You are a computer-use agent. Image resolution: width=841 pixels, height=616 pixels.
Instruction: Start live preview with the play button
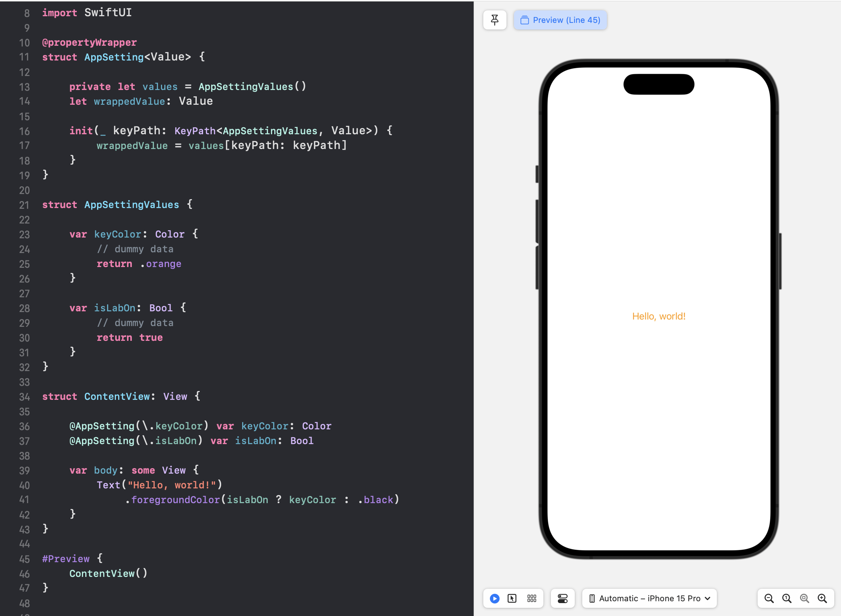point(494,598)
